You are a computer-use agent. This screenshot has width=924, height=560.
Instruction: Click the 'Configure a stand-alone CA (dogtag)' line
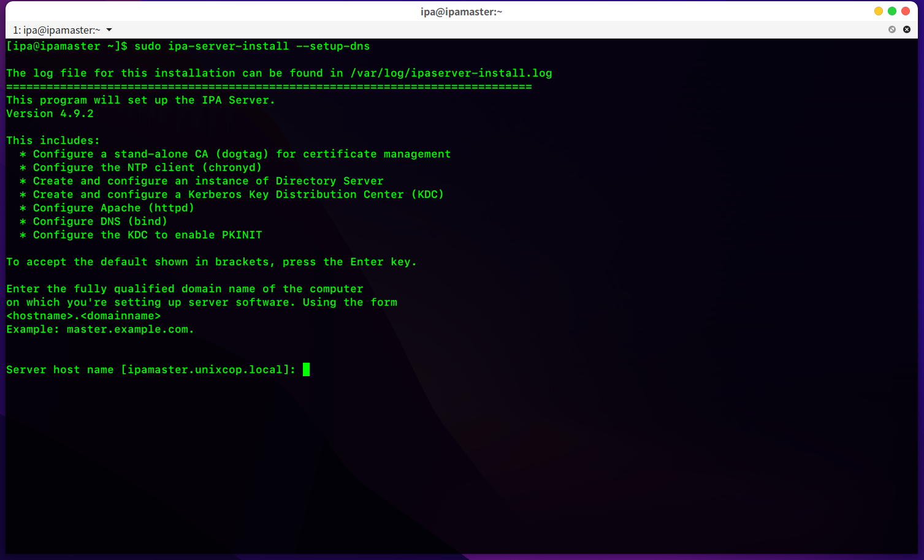[x=235, y=154]
